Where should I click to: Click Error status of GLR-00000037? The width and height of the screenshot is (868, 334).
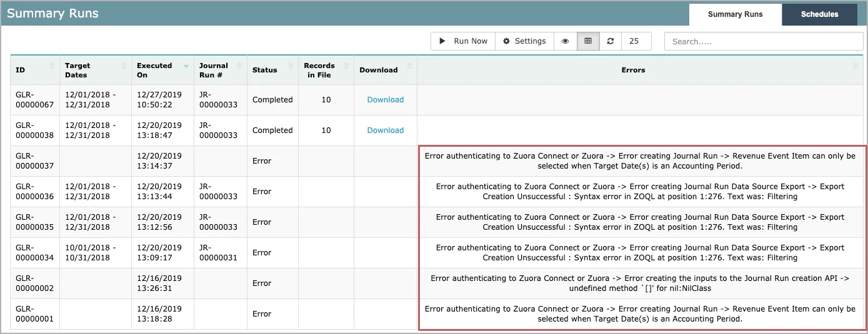262,161
